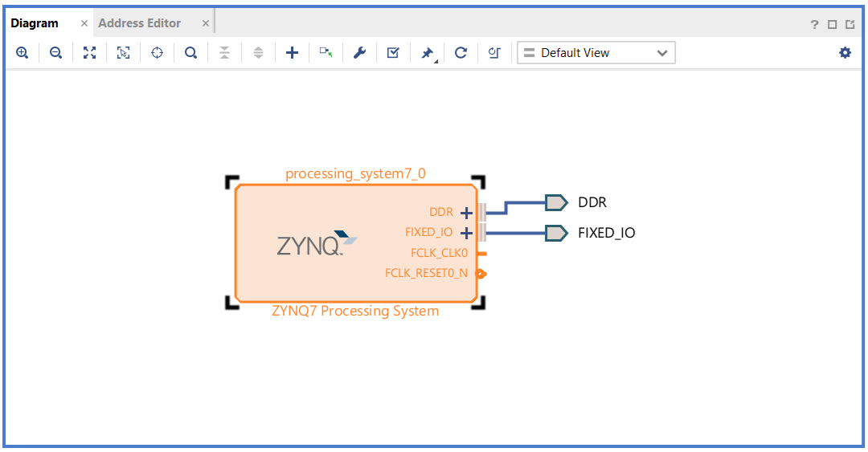Click the help question mark button

click(x=814, y=24)
